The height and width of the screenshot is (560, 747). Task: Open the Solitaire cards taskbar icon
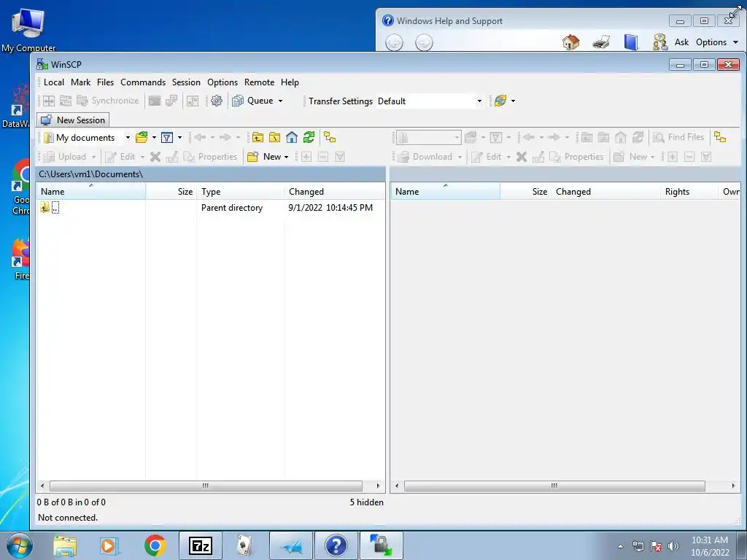point(245,545)
